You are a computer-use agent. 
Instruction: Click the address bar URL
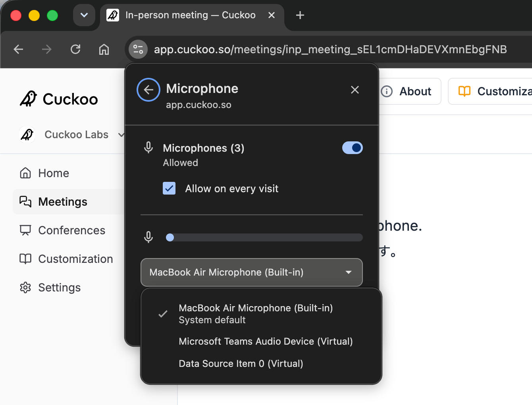tap(330, 49)
